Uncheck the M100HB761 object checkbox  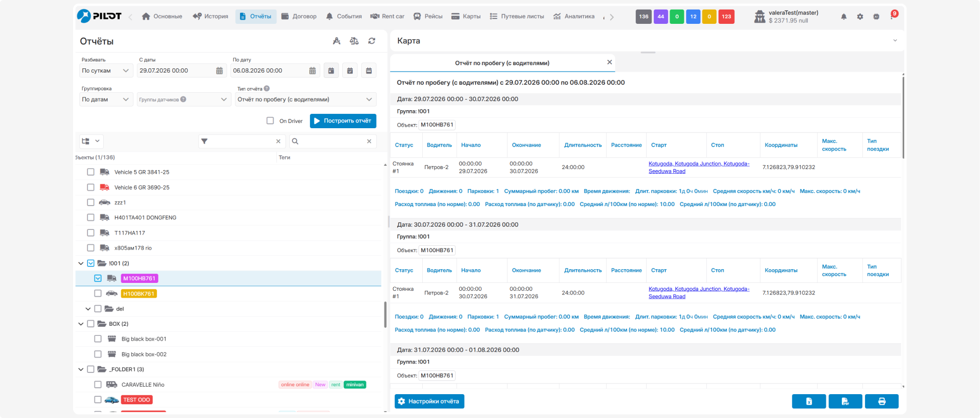tap(98, 278)
